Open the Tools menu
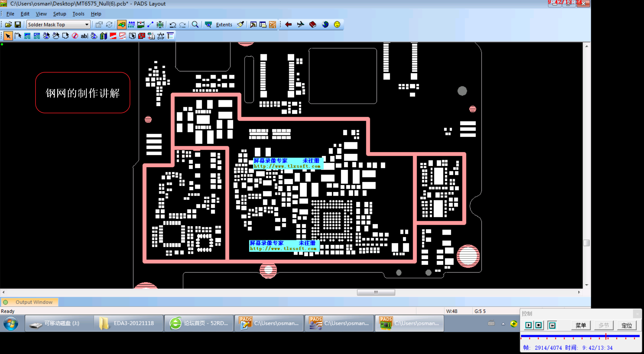The image size is (644, 354). (x=78, y=14)
